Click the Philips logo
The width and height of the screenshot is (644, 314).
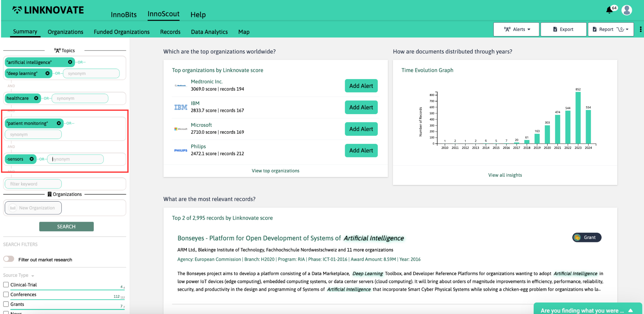click(181, 150)
